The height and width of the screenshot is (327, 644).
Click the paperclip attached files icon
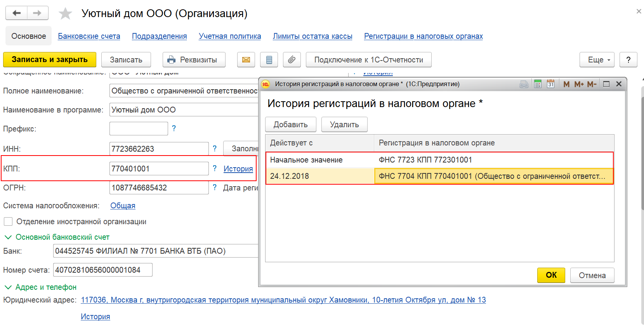292,60
